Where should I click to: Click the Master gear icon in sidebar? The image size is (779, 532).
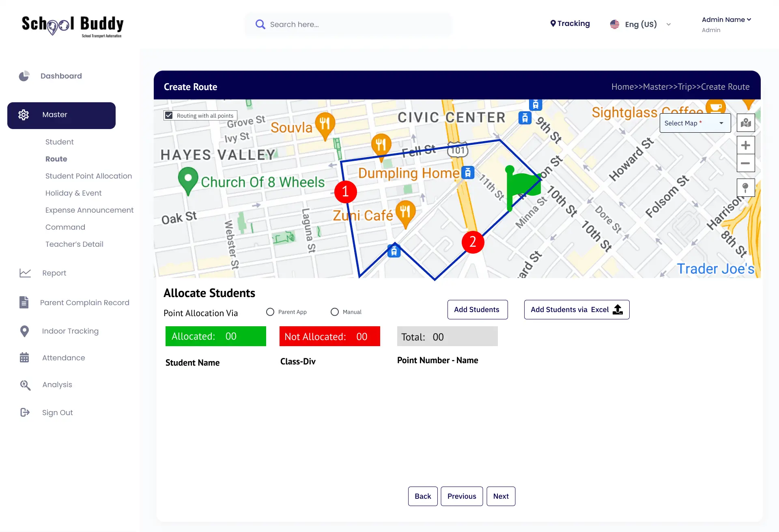coord(24,115)
